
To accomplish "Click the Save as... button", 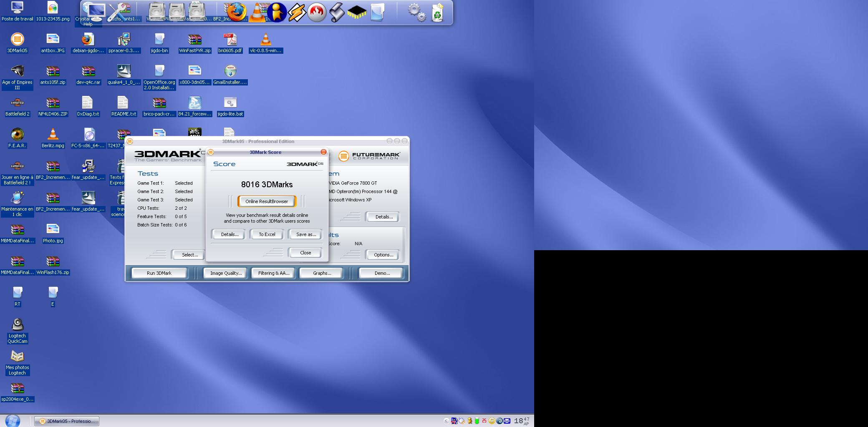I will click(306, 234).
